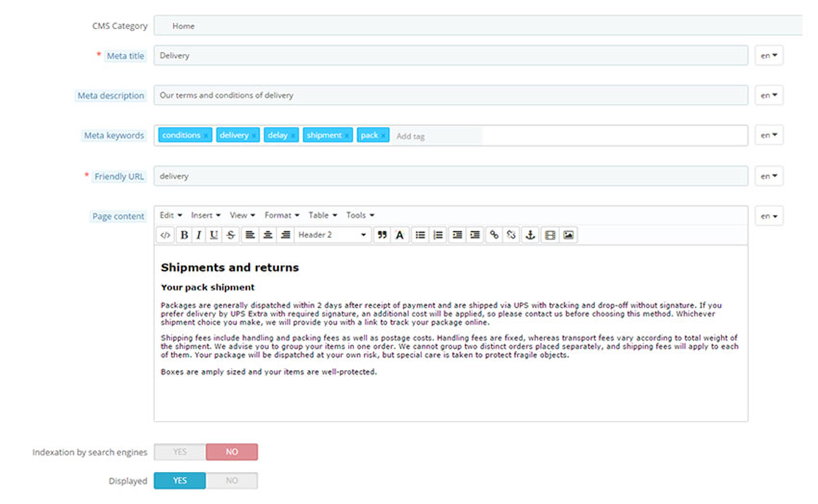Select NO for search engine indexation
This screenshot has height=504, width=818.
(231, 452)
